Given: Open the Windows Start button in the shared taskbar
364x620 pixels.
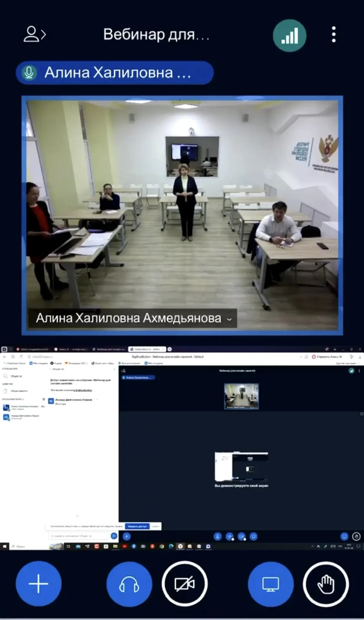Looking at the screenshot, I should pos(5,546).
